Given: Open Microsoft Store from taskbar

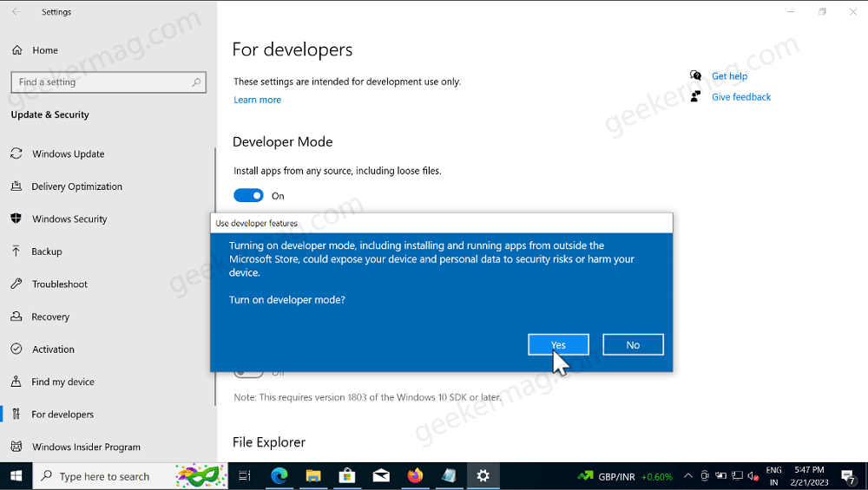Looking at the screenshot, I should pos(347,475).
